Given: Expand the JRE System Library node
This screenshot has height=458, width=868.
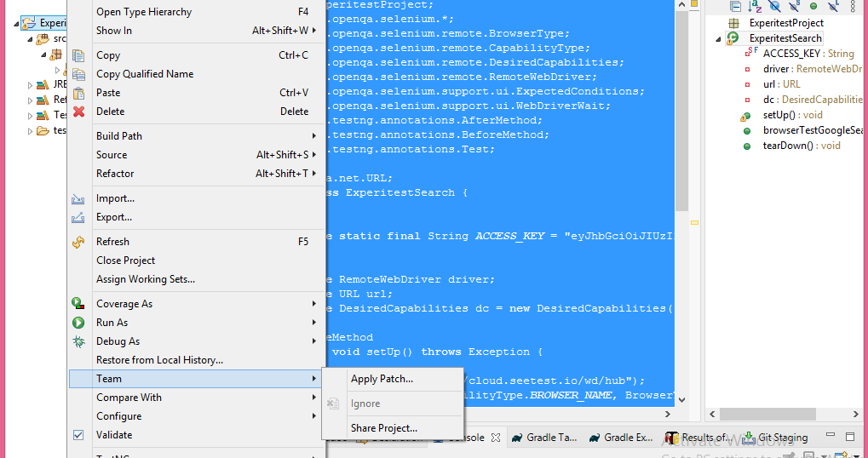Looking at the screenshot, I should pyautogui.click(x=31, y=85).
